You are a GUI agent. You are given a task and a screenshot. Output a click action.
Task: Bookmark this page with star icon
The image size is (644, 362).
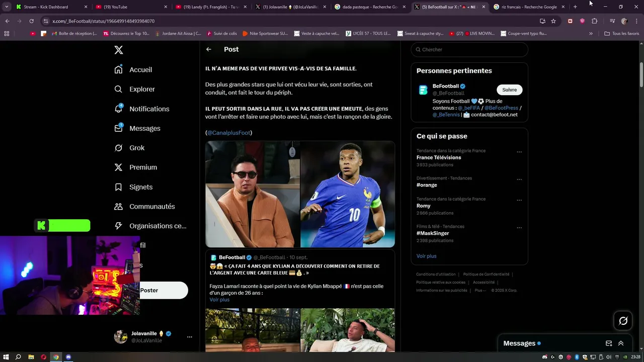[553, 21]
